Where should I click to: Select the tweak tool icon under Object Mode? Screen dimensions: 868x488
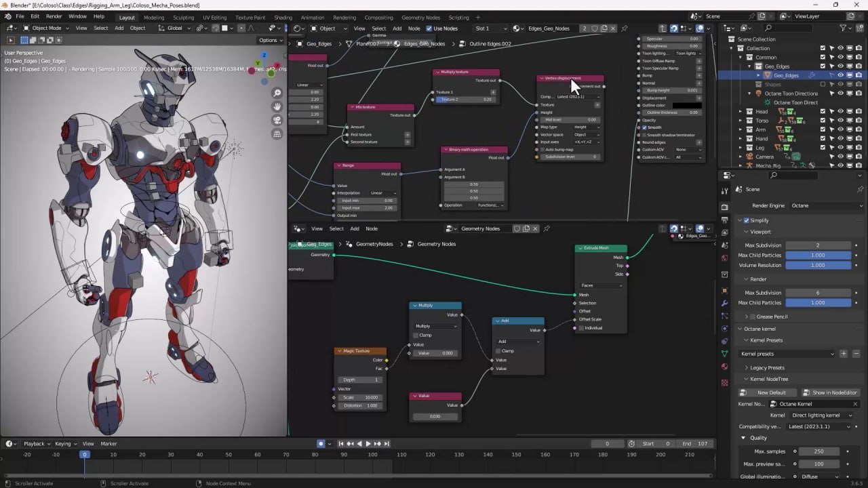coord(10,40)
